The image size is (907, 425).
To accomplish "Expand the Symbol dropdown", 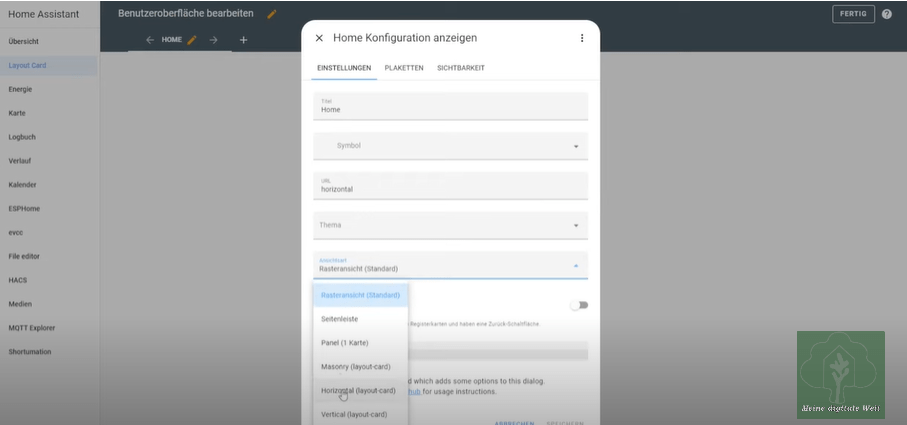I will (576, 146).
